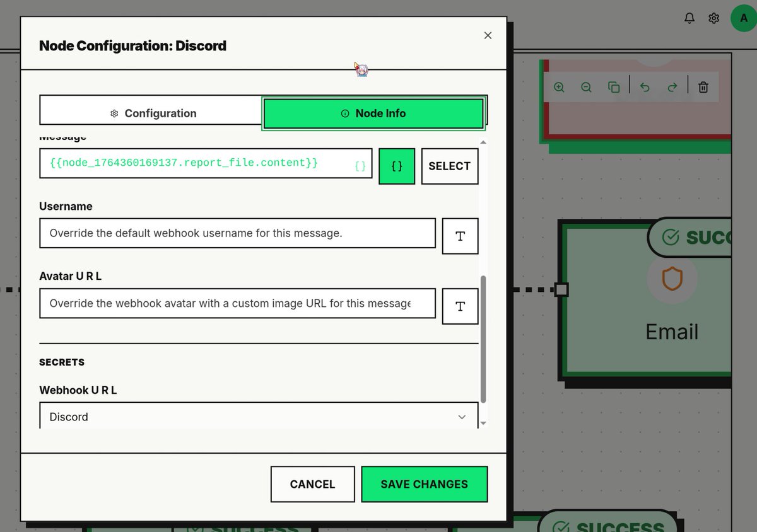Click the scrollbar down arrow
This screenshot has height=532, width=757.
484,424
